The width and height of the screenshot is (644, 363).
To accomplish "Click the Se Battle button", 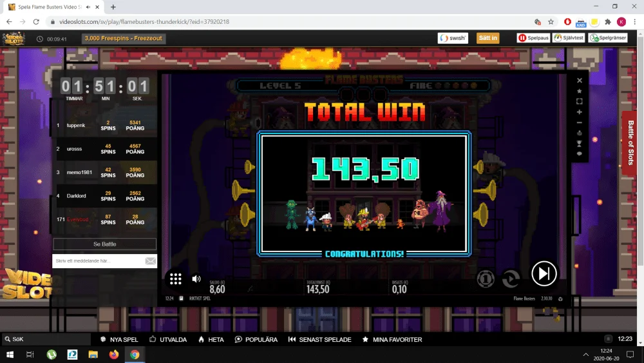I will (105, 244).
